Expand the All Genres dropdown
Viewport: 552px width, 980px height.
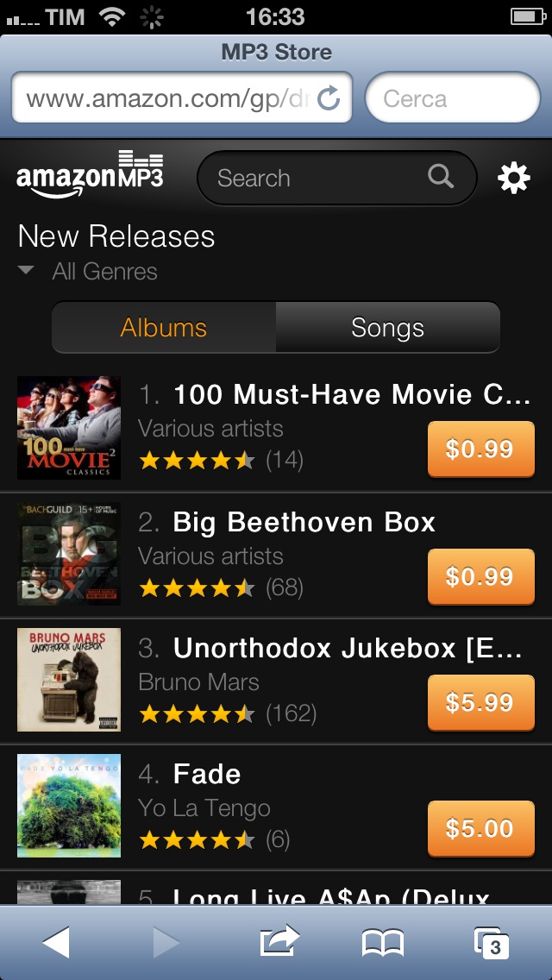pyautogui.click(x=87, y=271)
